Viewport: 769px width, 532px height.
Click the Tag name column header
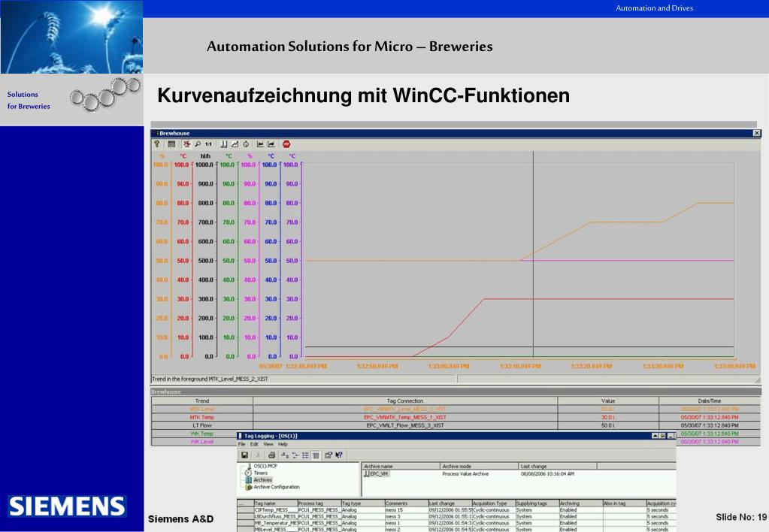pyautogui.click(x=276, y=503)
